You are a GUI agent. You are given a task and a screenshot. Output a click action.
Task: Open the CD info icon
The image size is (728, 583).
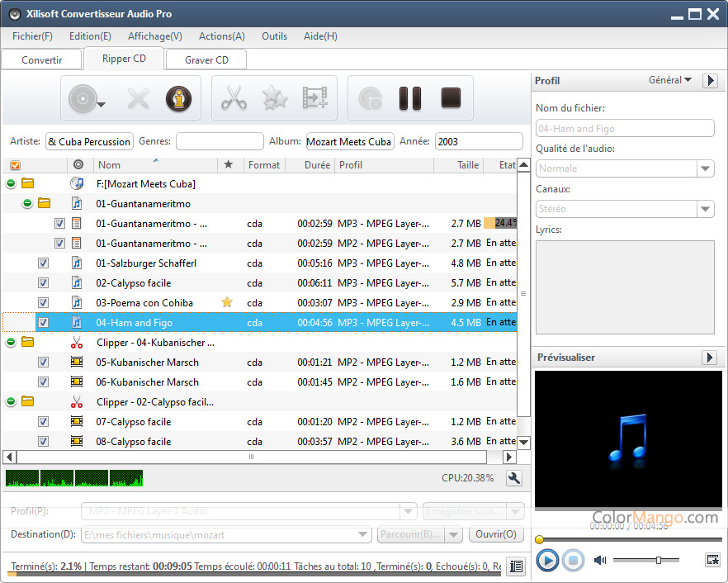[x=178, y=98]
